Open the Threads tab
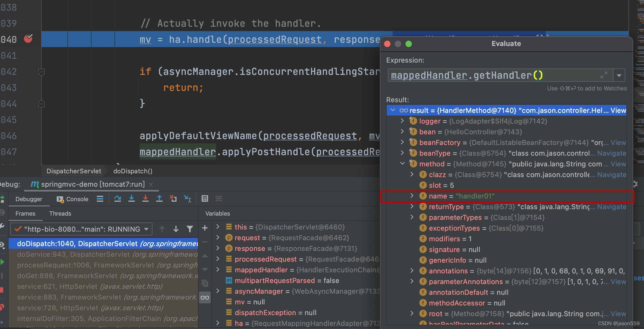This screenshot has height=329, width=644. (60, 213)
